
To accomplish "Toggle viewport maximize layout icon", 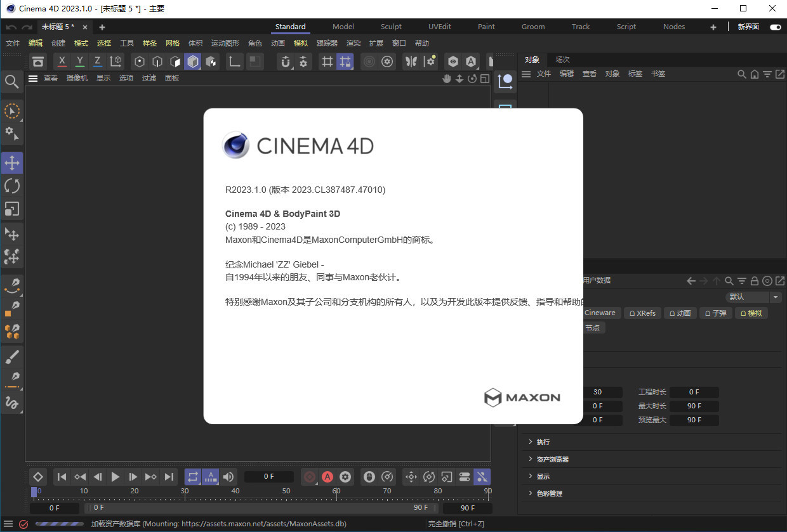I will [485, 79].
